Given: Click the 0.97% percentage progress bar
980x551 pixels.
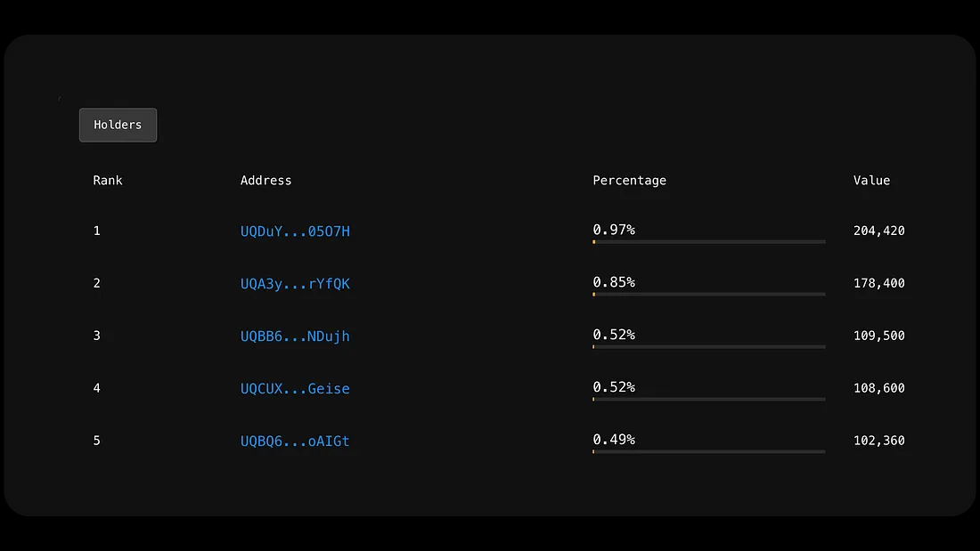Looking at the screenshot, I should [708, 242].
